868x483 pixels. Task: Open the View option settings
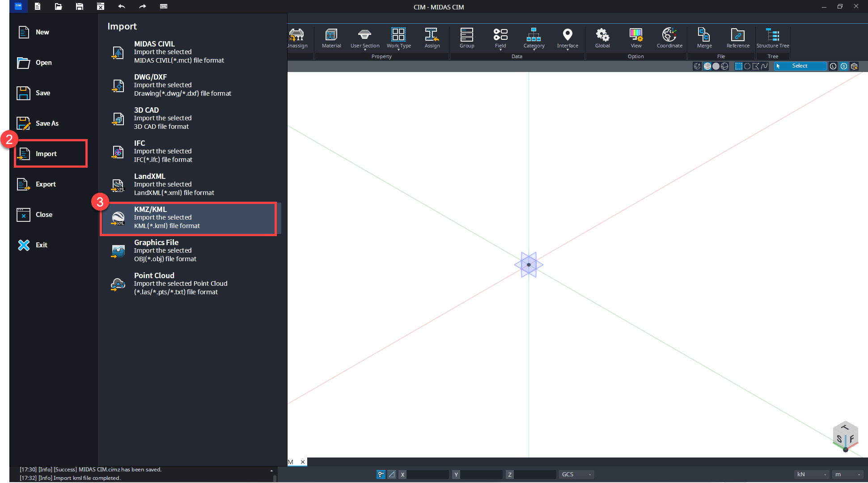coord(636,38)
